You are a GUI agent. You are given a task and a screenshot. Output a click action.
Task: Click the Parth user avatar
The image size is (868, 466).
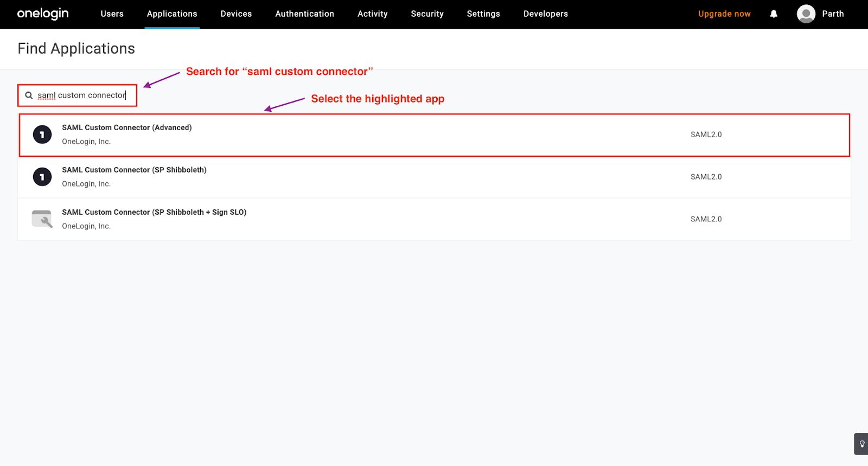806,14
